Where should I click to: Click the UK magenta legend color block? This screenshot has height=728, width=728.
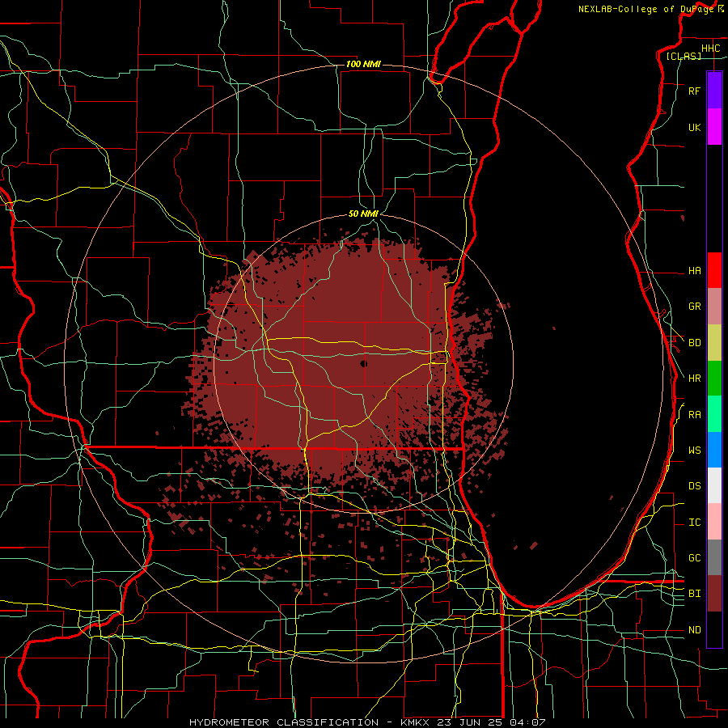[714, 127]
